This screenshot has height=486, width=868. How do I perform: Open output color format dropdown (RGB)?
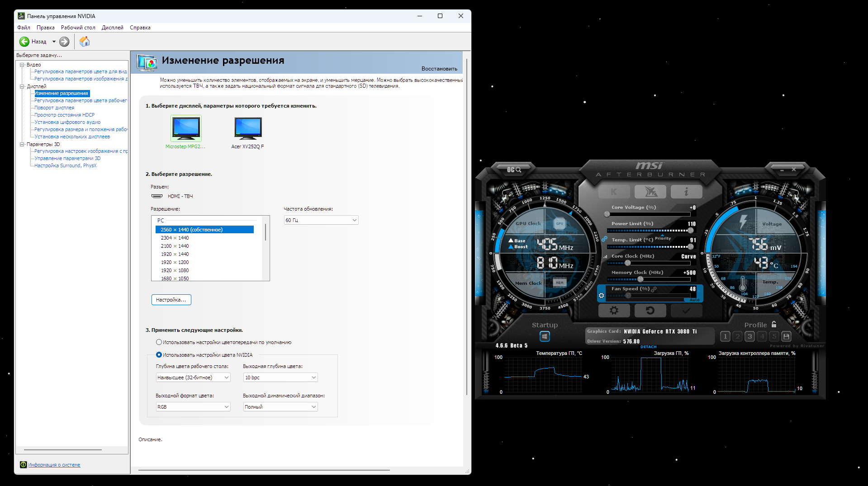click(193, 407)
